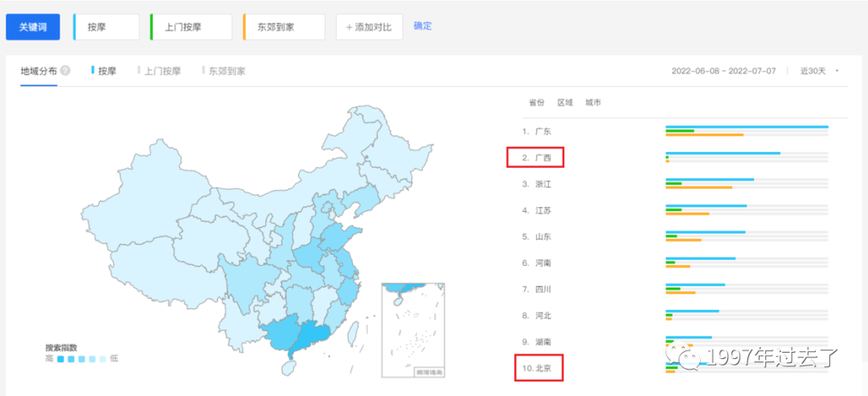
Task: Switch to the 省份 ranking tab
Action: tap(536, 102)
